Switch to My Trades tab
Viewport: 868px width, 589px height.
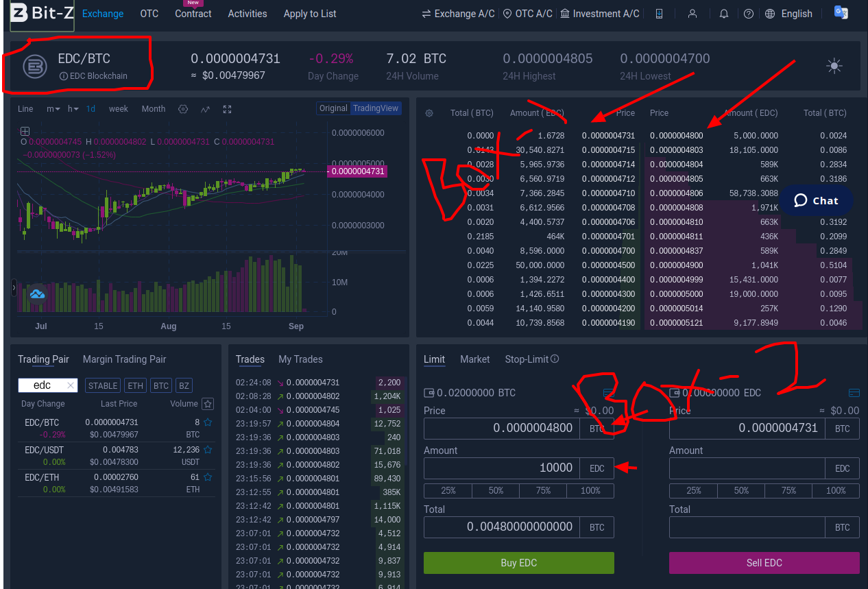[x=300, y=359]
